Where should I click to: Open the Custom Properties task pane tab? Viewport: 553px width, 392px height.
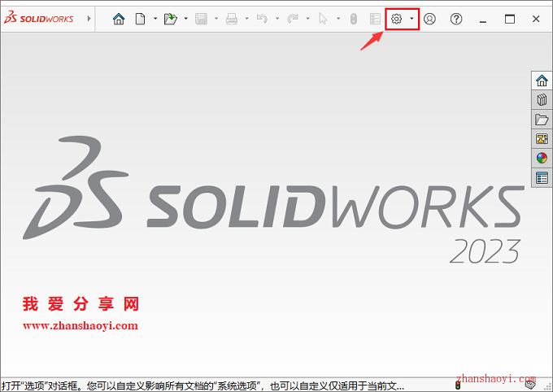(x=542, y=177)
